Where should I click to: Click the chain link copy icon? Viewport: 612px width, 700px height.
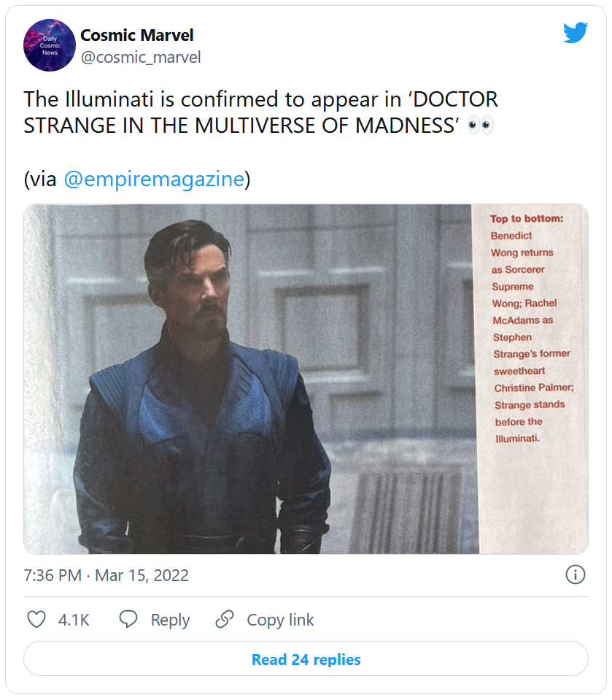pos(224,620)
